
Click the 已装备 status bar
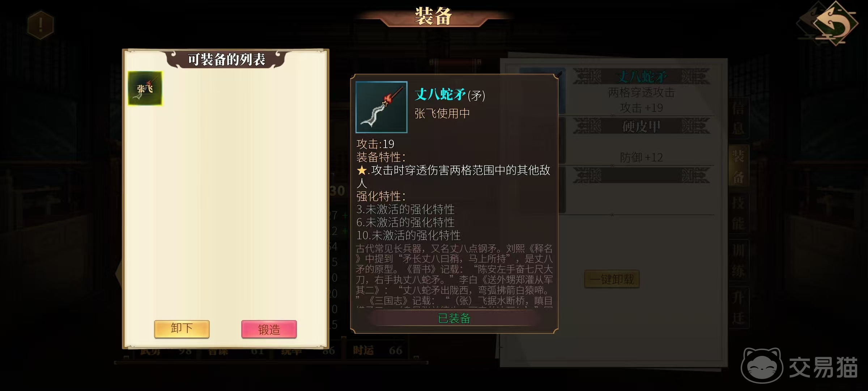(x=454, y=318)
